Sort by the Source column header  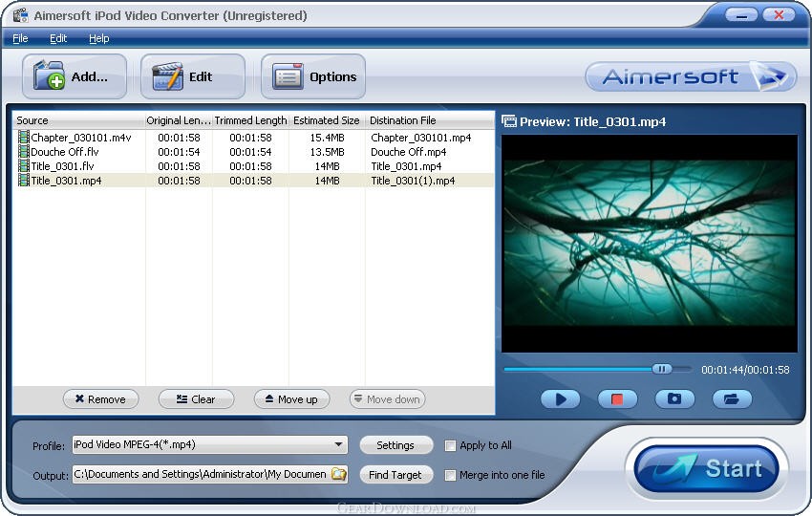[x=78, y=120]
